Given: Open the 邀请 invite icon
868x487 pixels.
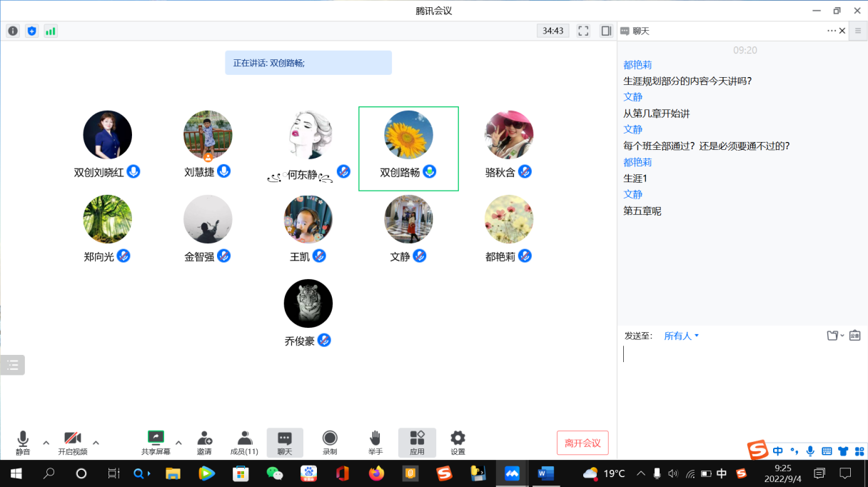Looking at the screenshot, I should 204,443.
